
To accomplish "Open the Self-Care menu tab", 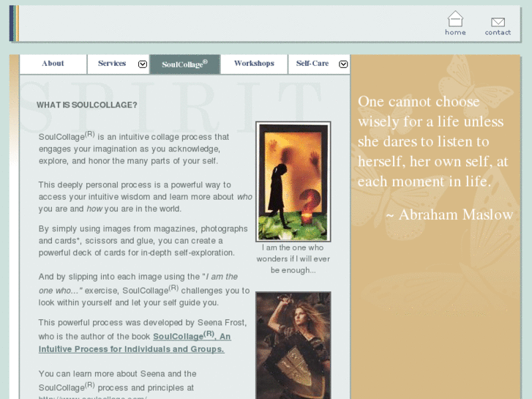I will (312, 64).
